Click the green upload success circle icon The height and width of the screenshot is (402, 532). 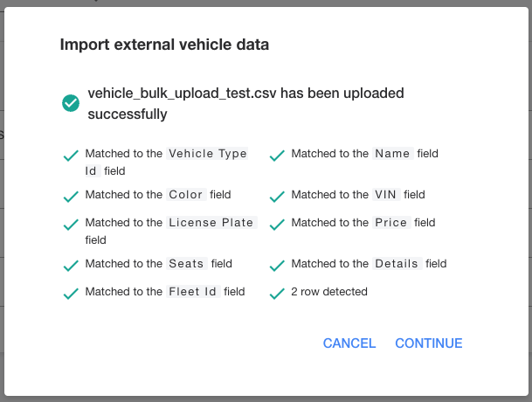coord(71,103)
